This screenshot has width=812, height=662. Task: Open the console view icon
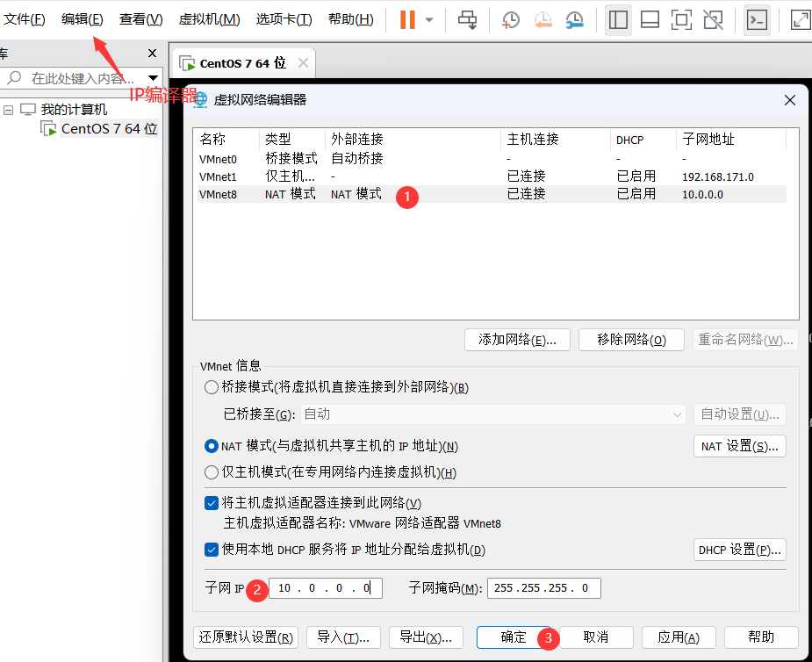pyautogui.click(x=757, y=19)
